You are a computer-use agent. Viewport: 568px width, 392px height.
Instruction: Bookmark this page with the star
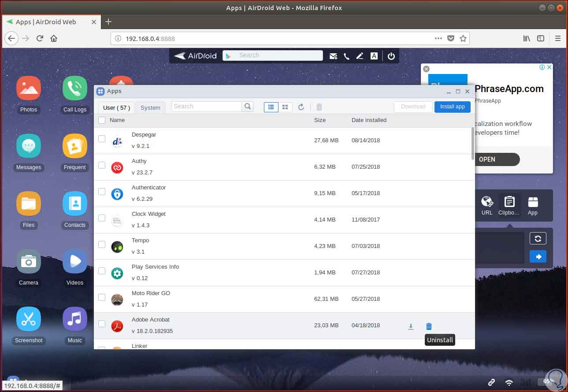click(463, 38)
